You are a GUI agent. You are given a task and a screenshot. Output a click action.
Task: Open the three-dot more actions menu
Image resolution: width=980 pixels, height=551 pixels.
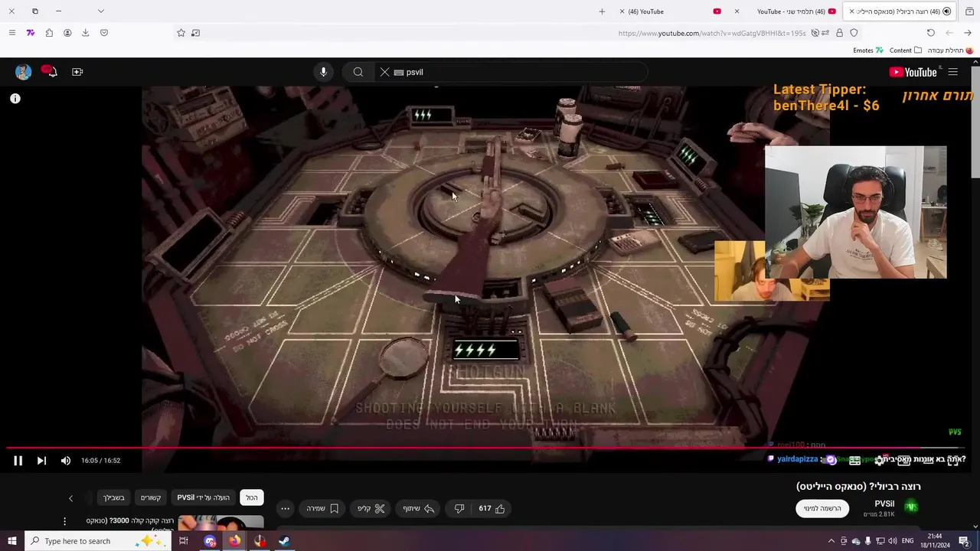285,508
